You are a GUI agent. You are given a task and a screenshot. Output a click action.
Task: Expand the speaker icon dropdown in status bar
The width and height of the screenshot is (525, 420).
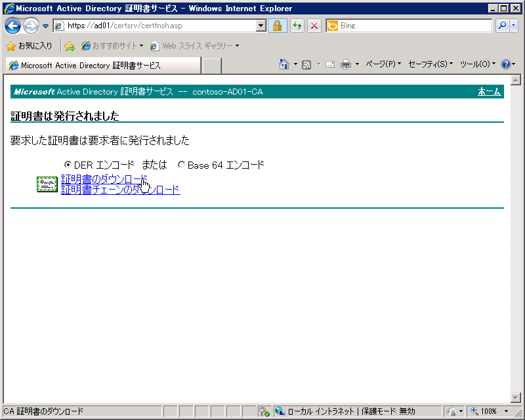461,411
